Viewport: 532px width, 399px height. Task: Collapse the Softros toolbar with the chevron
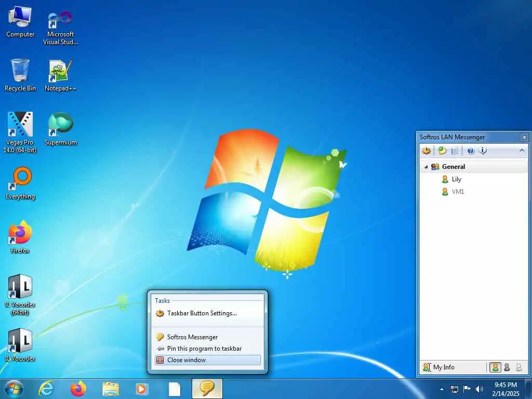(522, 150)
